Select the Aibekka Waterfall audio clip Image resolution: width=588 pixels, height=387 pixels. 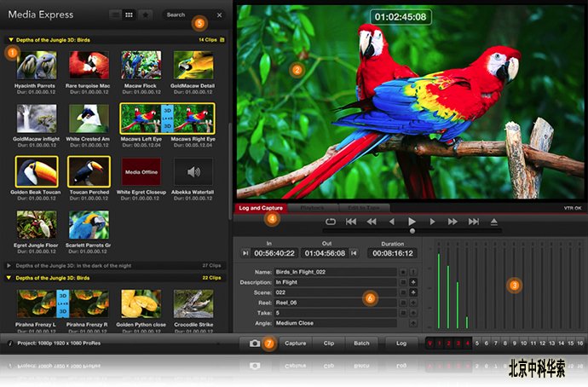193,171
